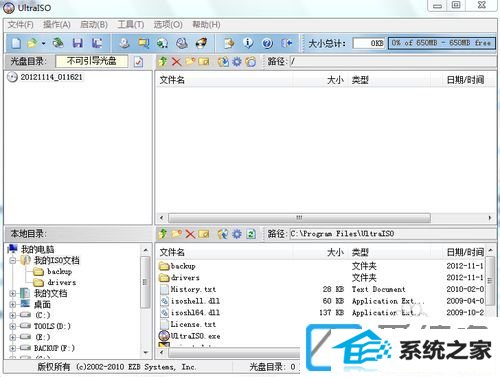Screen dimensions: 500x377
Task: Click the Info icon in the main toolbar
Action: click(248, 43)
